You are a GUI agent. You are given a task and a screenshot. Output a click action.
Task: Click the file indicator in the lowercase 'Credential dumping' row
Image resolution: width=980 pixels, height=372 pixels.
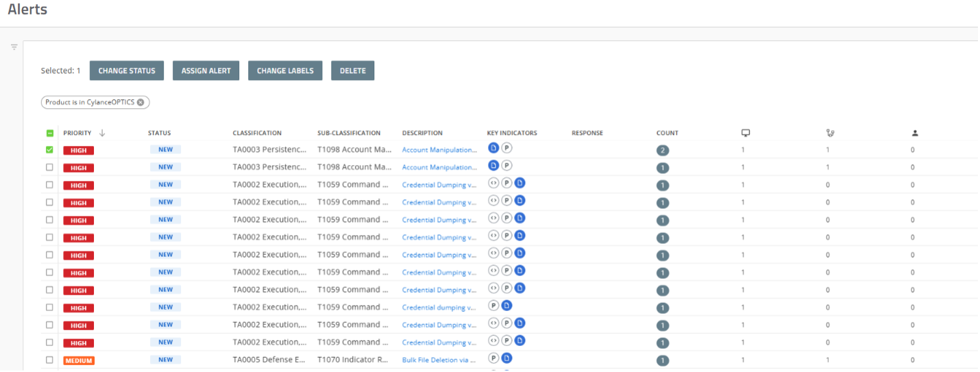tap(507, 306)
